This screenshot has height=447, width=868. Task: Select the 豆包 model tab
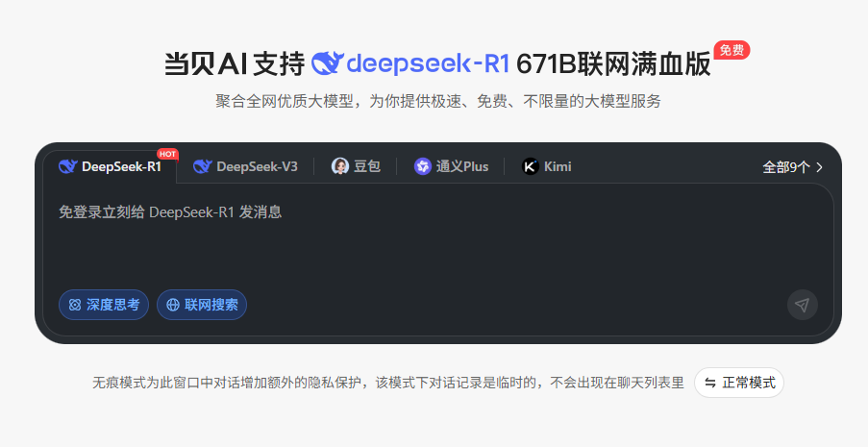pos(356,166)
